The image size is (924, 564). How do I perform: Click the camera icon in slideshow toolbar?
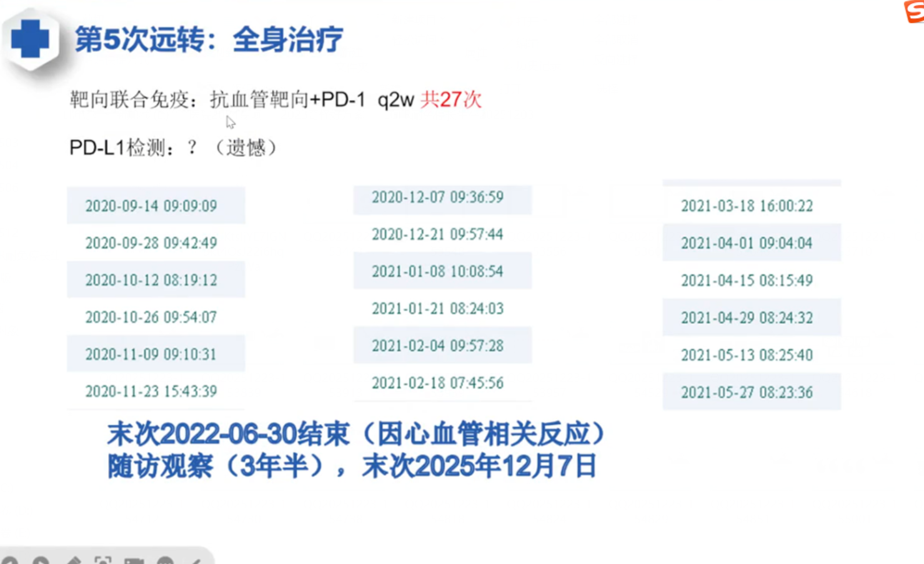[x=134, y=560]
